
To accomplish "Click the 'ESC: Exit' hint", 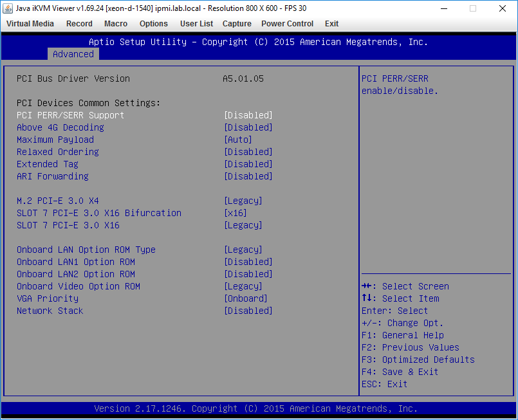I will pyautogui.click(x=385, y=384).
